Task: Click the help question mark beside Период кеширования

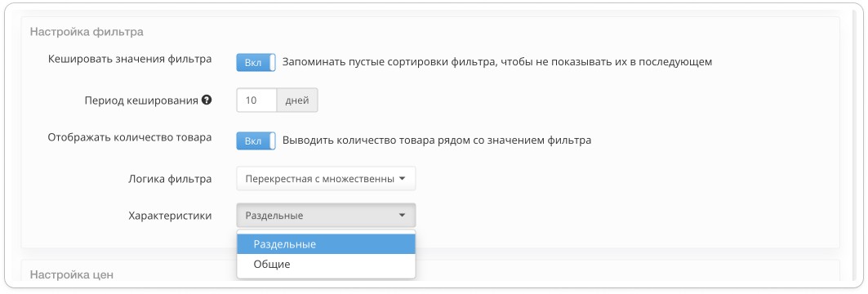Action: (x=207, y=100)
